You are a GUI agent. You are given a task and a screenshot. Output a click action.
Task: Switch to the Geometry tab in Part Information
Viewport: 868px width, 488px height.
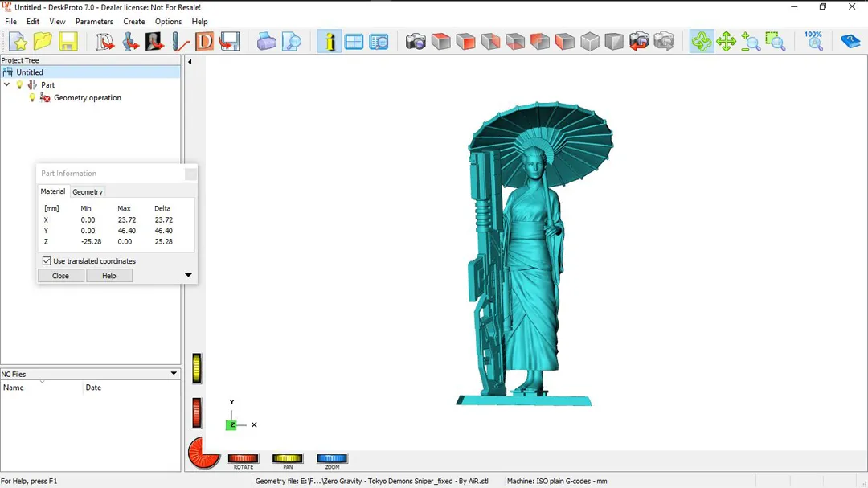click(88, 191)
